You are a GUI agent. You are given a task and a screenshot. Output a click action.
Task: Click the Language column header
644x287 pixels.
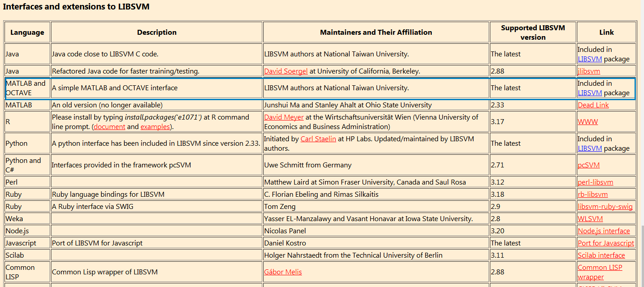tap(27, 32)
